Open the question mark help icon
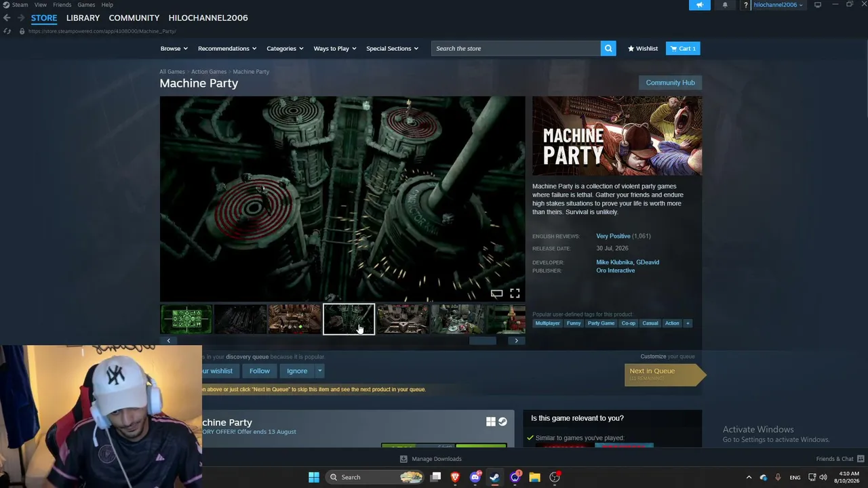The image size is (868, 488). click(746, 5)
